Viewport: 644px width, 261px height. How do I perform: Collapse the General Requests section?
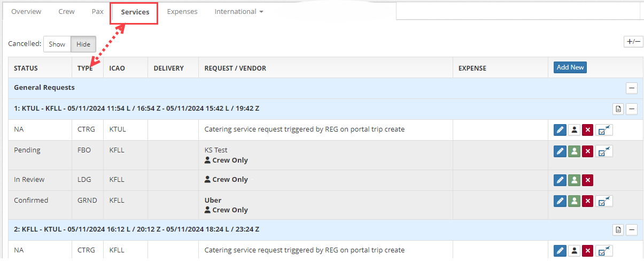632,88
